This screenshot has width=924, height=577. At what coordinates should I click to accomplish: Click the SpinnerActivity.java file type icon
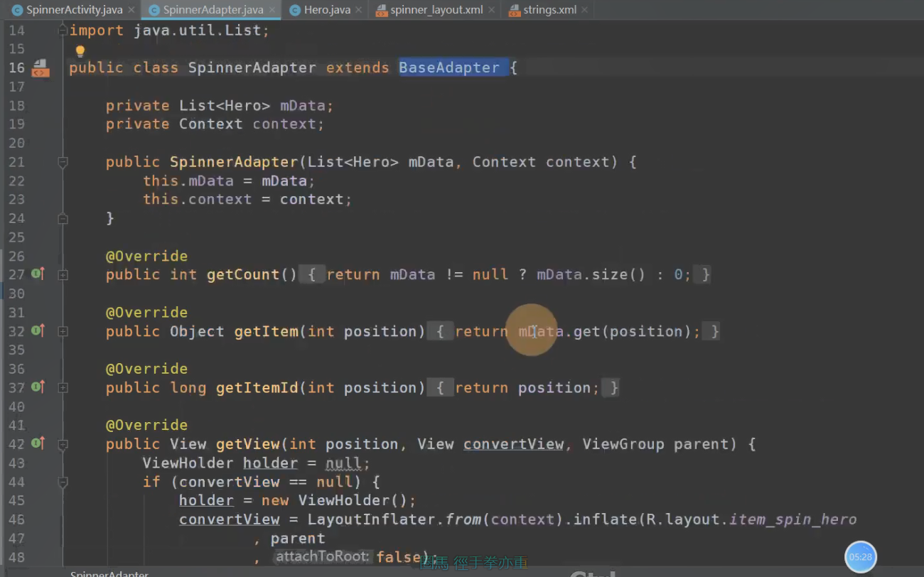(18, 11)
